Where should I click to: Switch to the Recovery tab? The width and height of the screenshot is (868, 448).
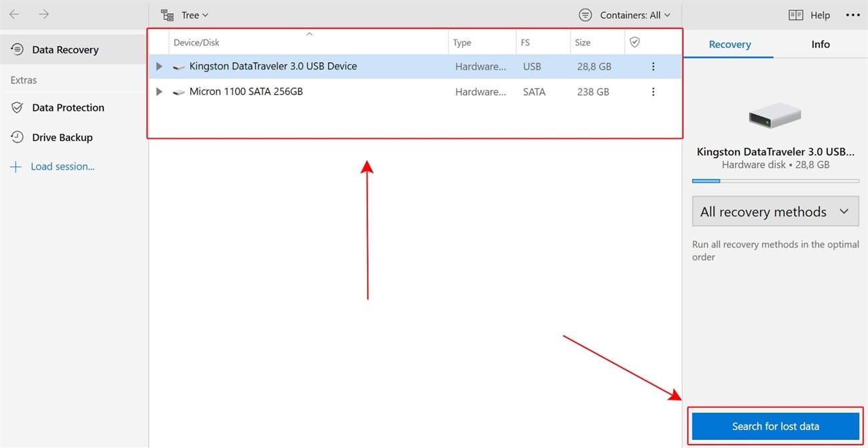(x=729, y=45)
